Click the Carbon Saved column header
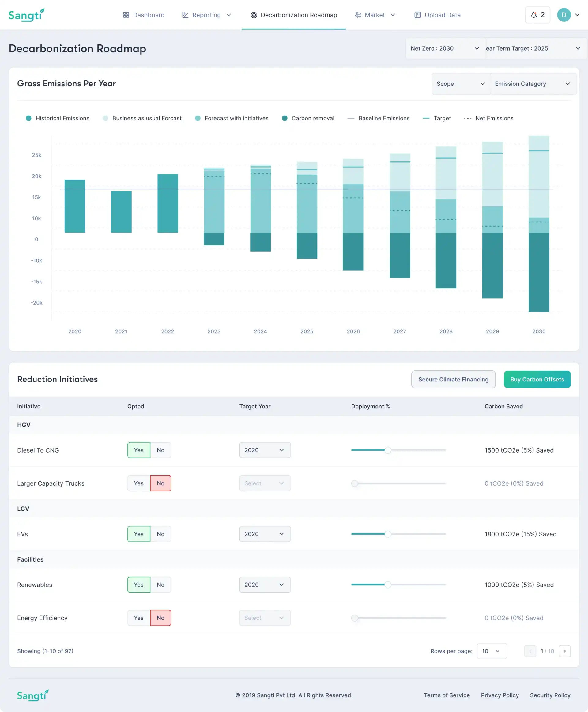Viewport: 588px width, 712px height. [504, 406]
